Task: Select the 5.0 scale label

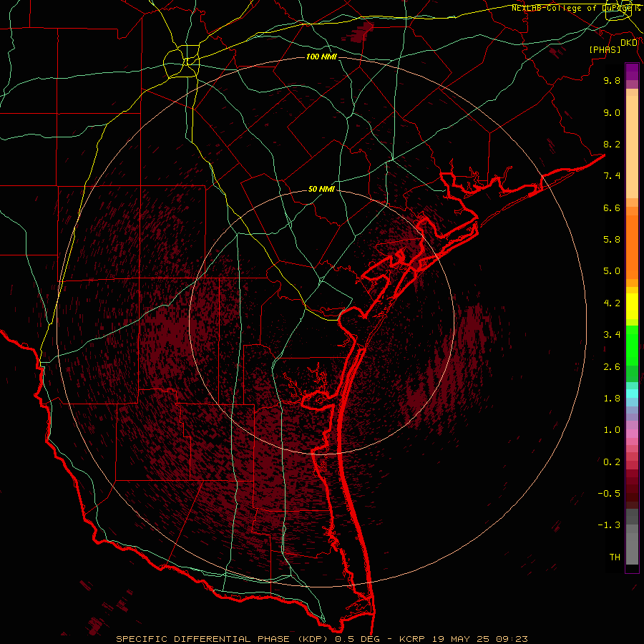Action: pyautogui.click(x=612, y=271)
